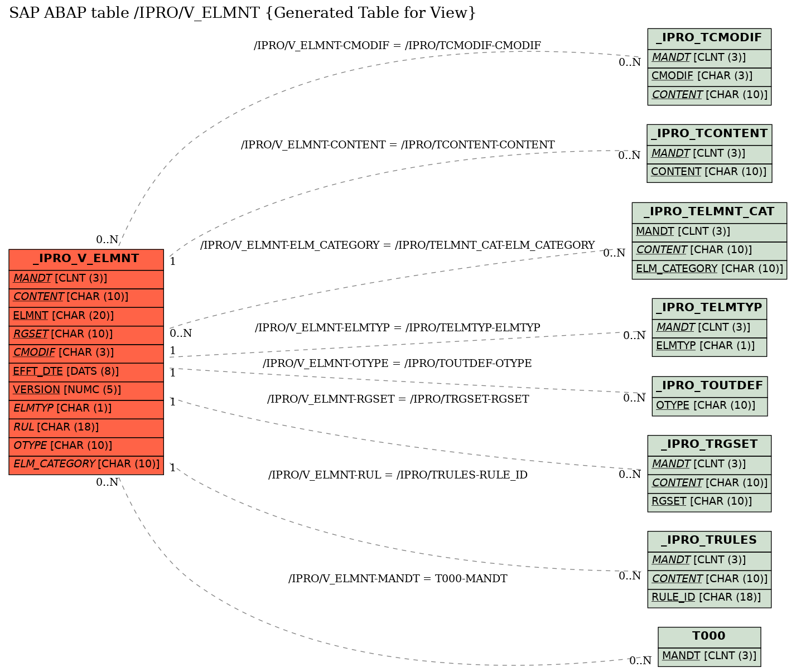Select CONTENT [CHAR (10)] in _IPRO_TRGSET

click(x=710, y=484)
